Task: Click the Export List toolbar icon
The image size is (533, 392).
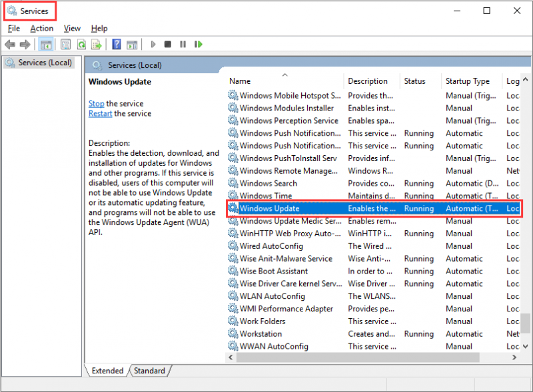Action: tap(97, 45)
